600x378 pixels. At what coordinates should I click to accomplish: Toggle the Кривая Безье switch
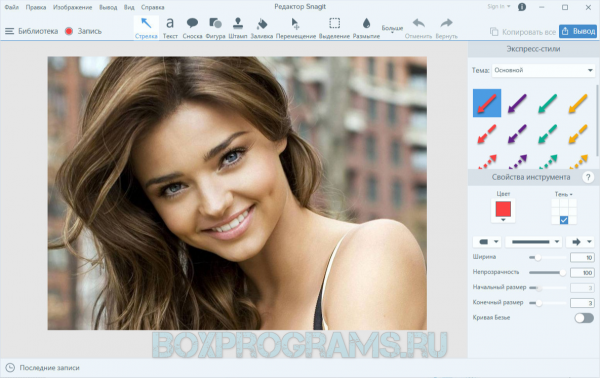(584, 318)
